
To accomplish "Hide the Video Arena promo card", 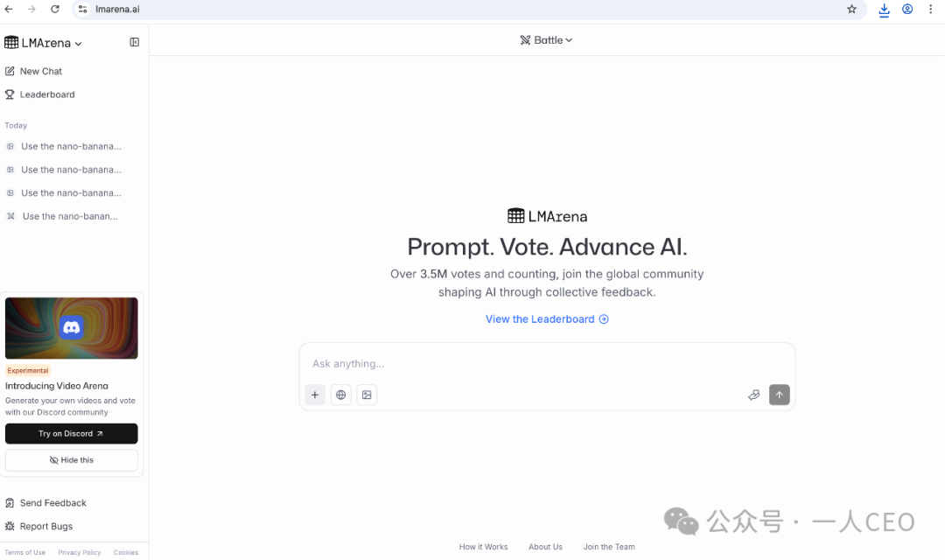I will coord(71,460).
